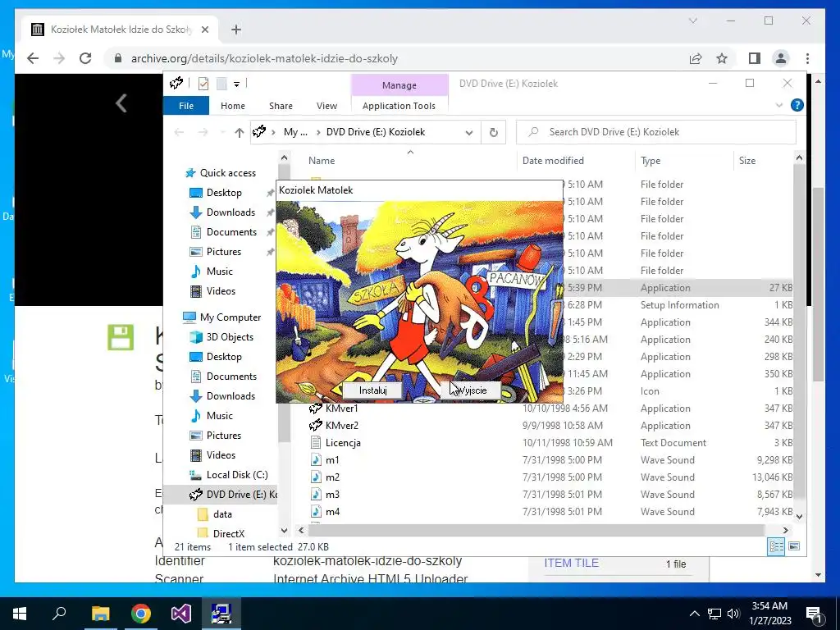Click the horizontal scrollbar right arrow
Viewport: 840px width, 630px height.
pos(785,531)
